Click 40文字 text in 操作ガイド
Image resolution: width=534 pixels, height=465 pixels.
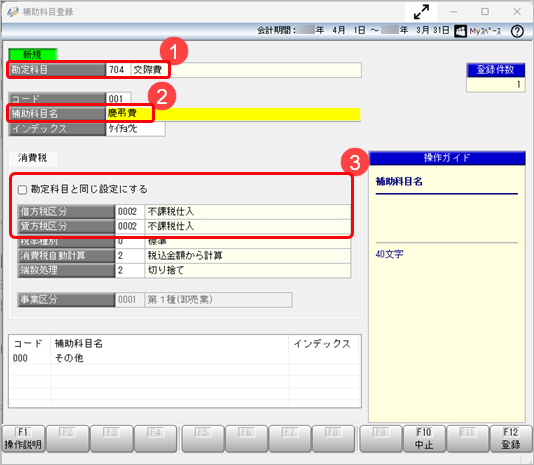(389, 254)
